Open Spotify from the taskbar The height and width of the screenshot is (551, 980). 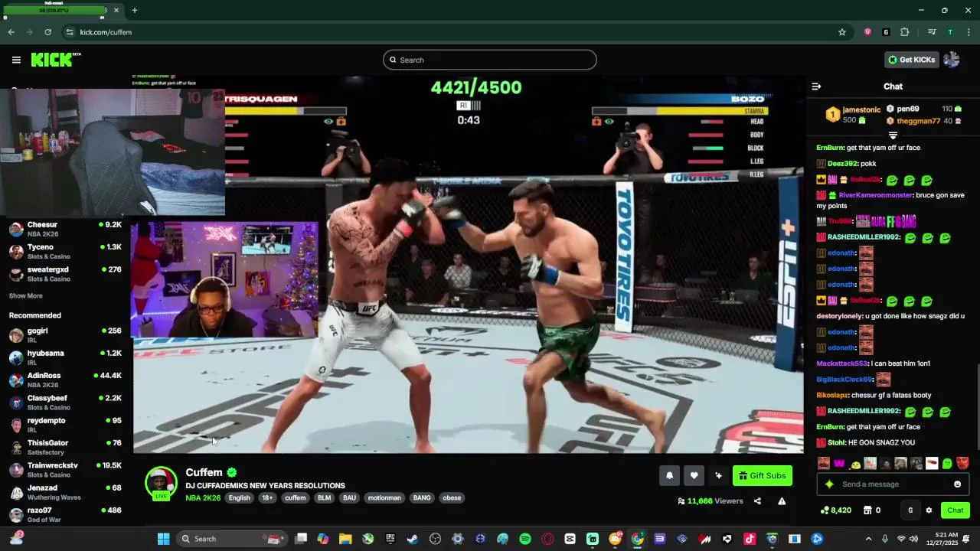pyautogui.click(x=525, y=539)
